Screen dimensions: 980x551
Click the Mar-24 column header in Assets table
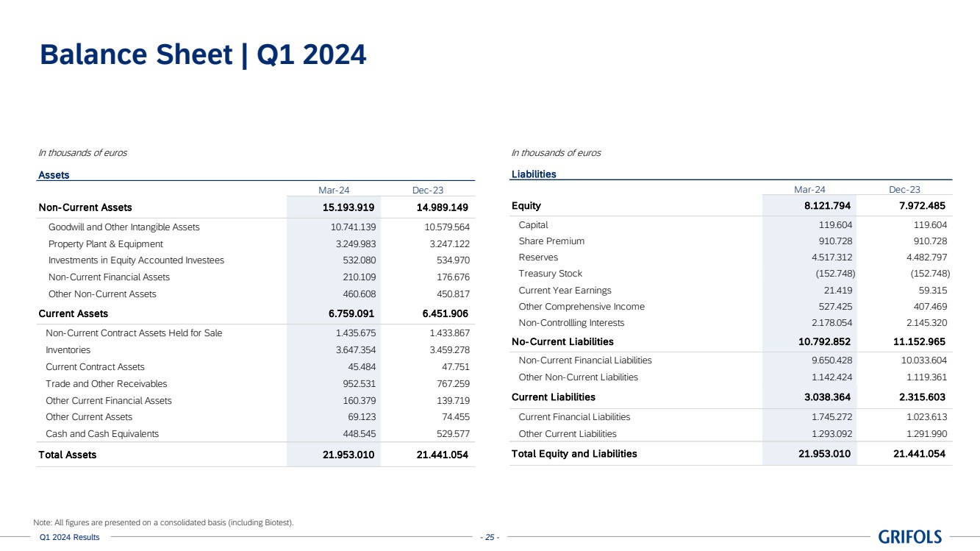[333, 190]
